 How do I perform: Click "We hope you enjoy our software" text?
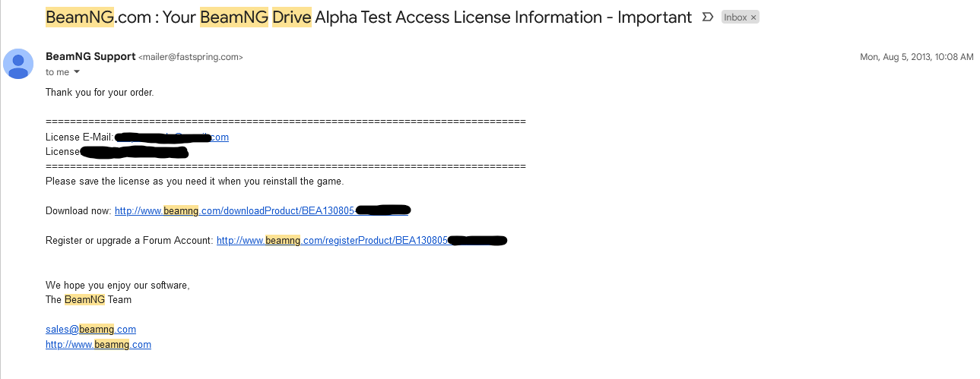click(x=117, y=286)
